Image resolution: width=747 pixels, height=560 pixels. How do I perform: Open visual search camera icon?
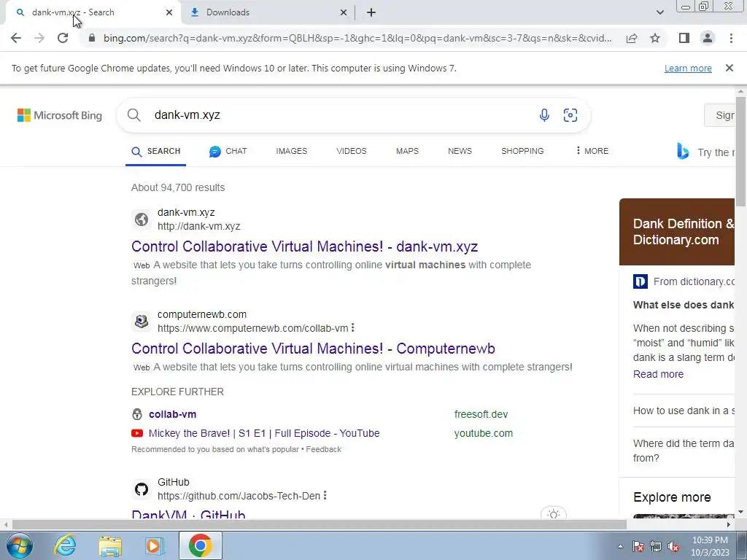(x=570, y=115)
